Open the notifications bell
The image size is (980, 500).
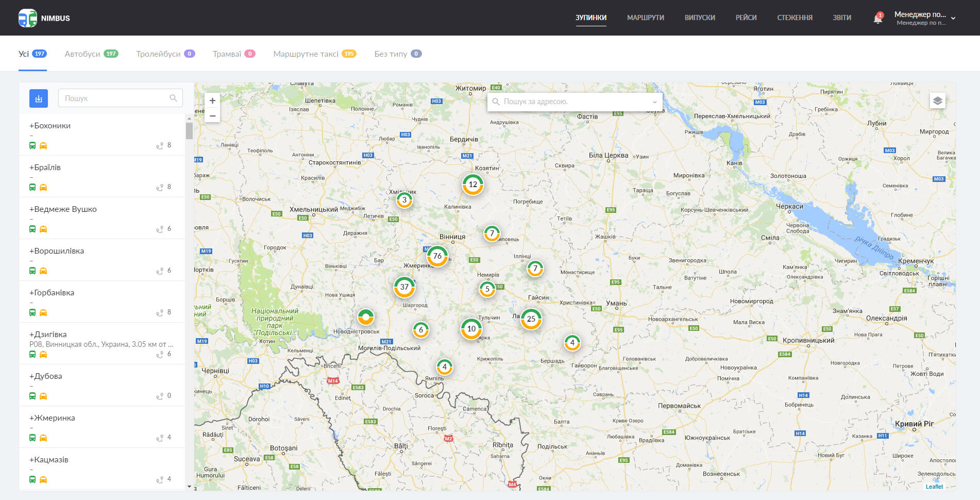click(878, 19)
